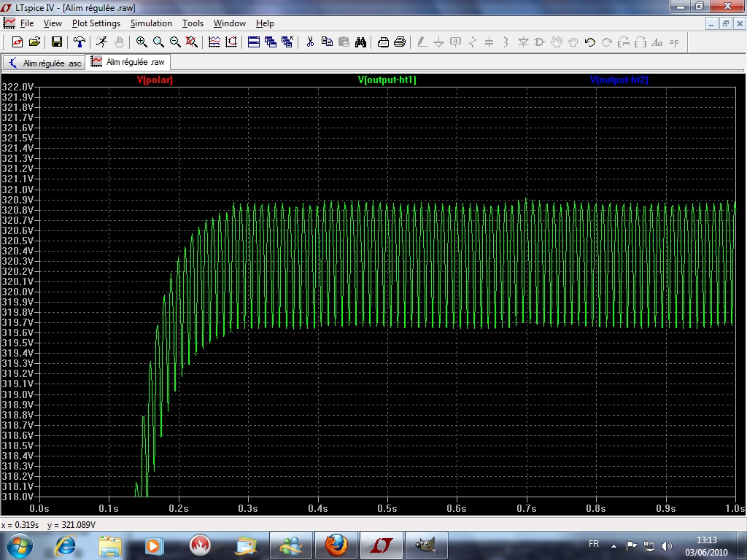
Task: Open Firefox from the taskbar
Action: tap(336, 545)
